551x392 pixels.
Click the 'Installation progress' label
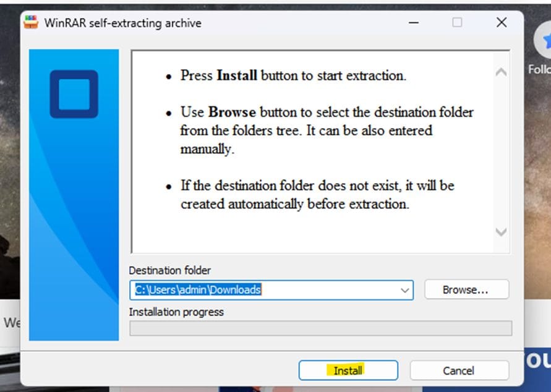pyautogui.click(x=176, y=312)
